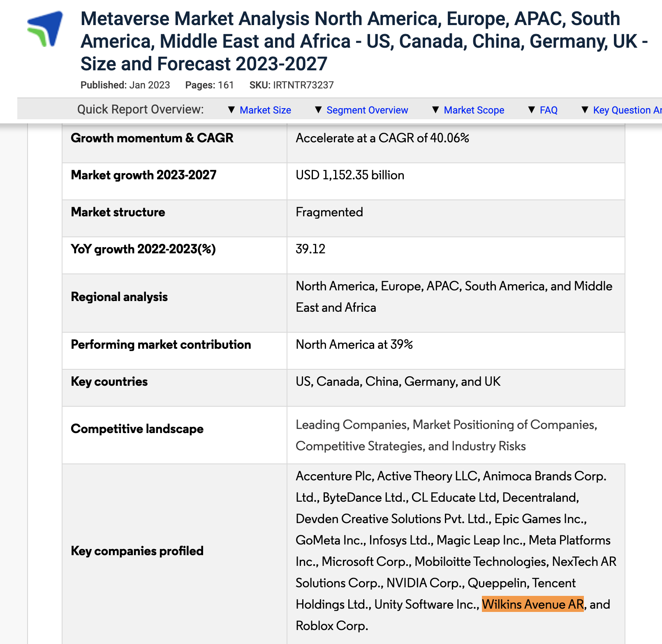The image size is (662, 644).
Task: Select the 'Fragmented' value cell
Action: [x=329, y=212]
